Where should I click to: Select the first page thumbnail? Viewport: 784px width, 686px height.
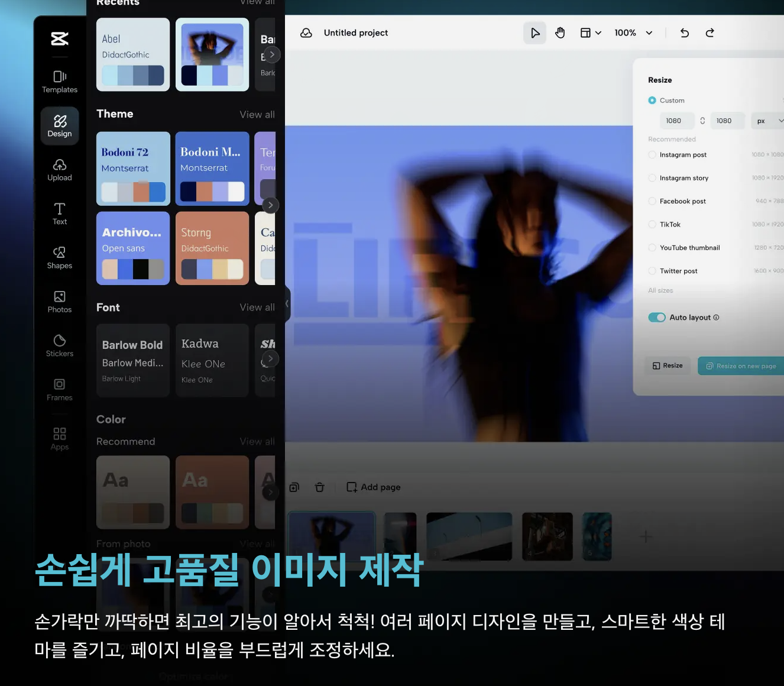(332, 536)
